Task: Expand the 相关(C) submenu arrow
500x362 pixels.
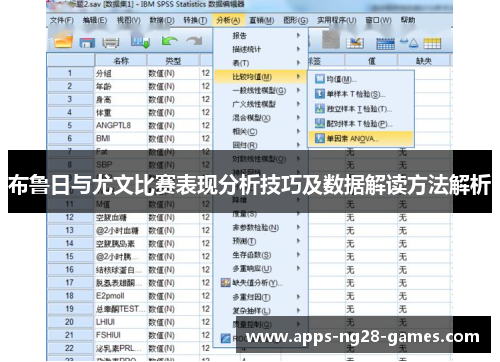Action: (x=298, y=131)
